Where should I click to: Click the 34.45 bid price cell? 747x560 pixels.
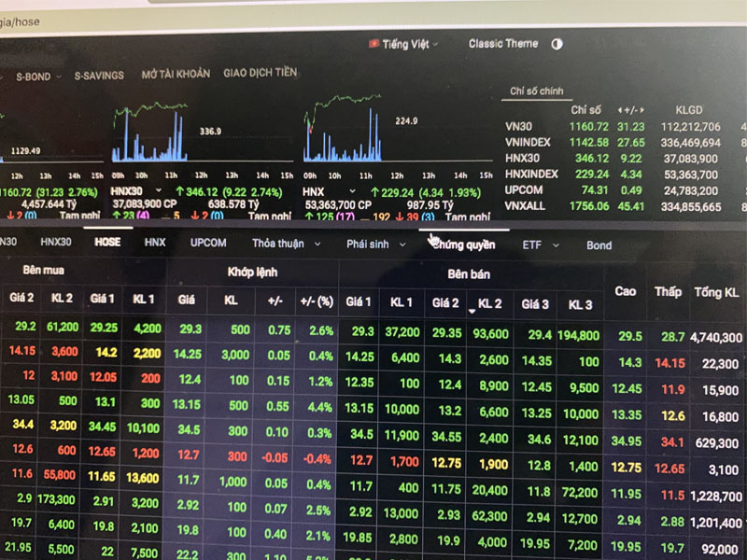tap(102, 427)
